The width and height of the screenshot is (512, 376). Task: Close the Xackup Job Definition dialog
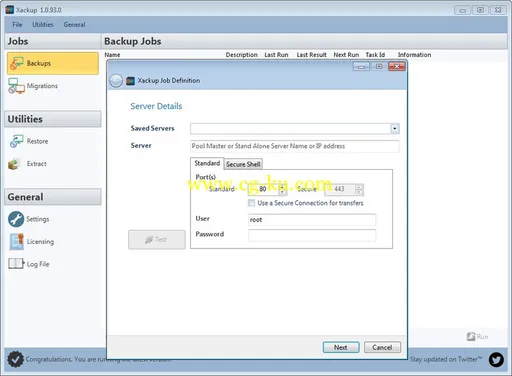(397, 67)
